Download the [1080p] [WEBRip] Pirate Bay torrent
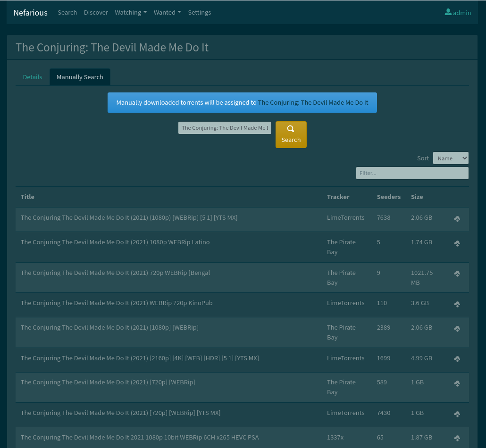Viewport: 486px width, 448px height. pos(457,329)
